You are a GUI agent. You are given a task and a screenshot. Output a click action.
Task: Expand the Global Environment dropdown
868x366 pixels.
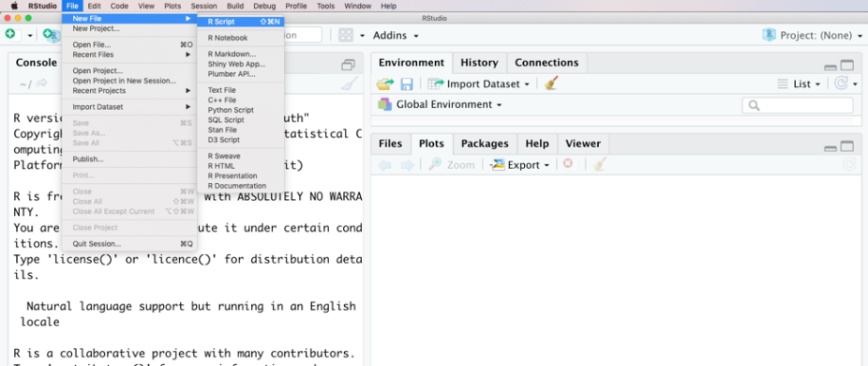[449, 104]
